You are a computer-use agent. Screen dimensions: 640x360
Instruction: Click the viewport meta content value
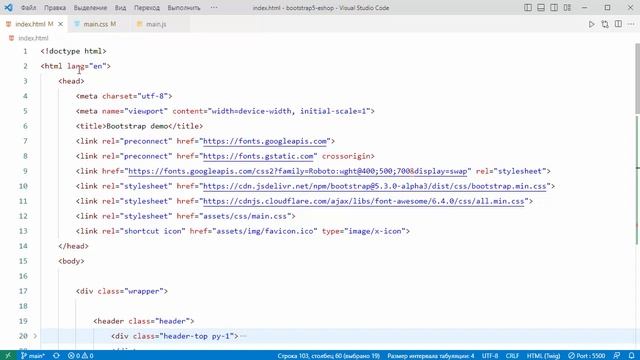(291, 111)
